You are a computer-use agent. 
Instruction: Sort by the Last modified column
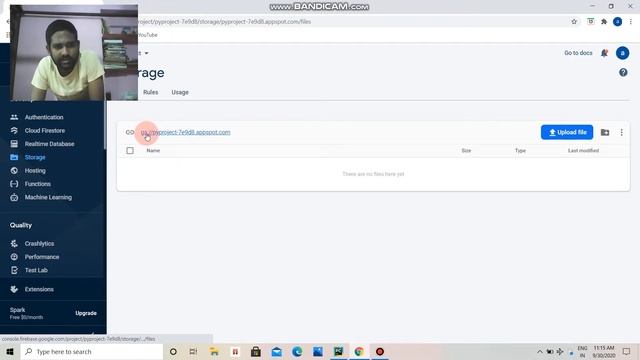pyautogui.click(x=583, y=151)
